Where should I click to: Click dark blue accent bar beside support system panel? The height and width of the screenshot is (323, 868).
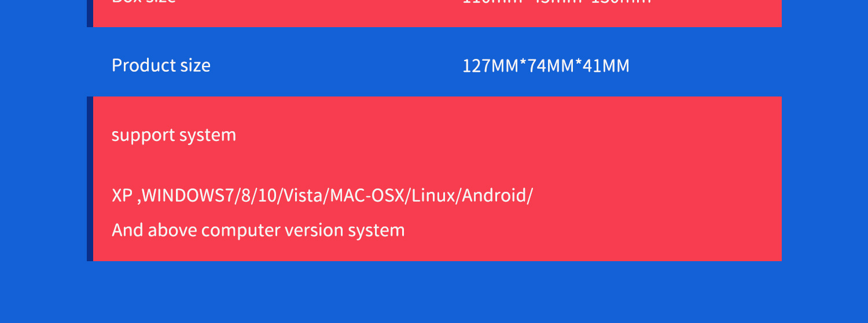click(90, 179)
